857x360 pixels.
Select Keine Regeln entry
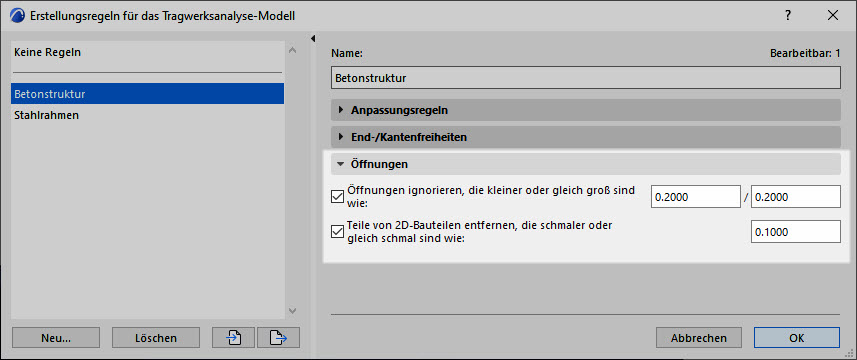tap(148, 53)
